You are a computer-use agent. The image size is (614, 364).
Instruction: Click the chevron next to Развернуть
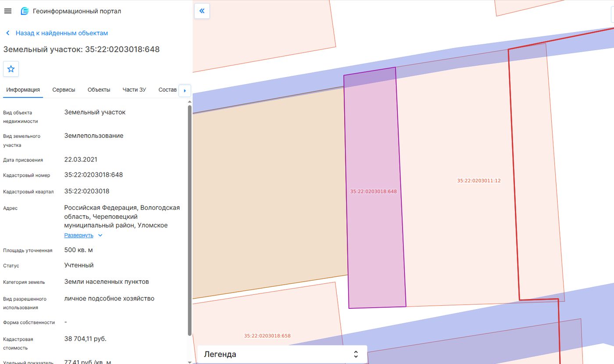[x=100, y=235]
